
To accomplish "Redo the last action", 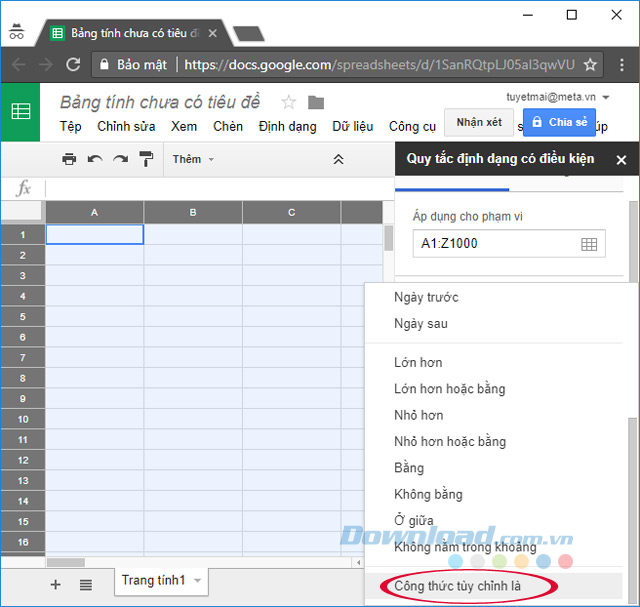I will coord(120,159).
